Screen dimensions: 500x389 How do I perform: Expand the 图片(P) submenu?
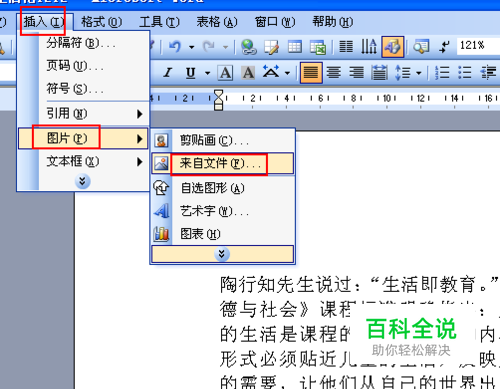click(83, 138)
